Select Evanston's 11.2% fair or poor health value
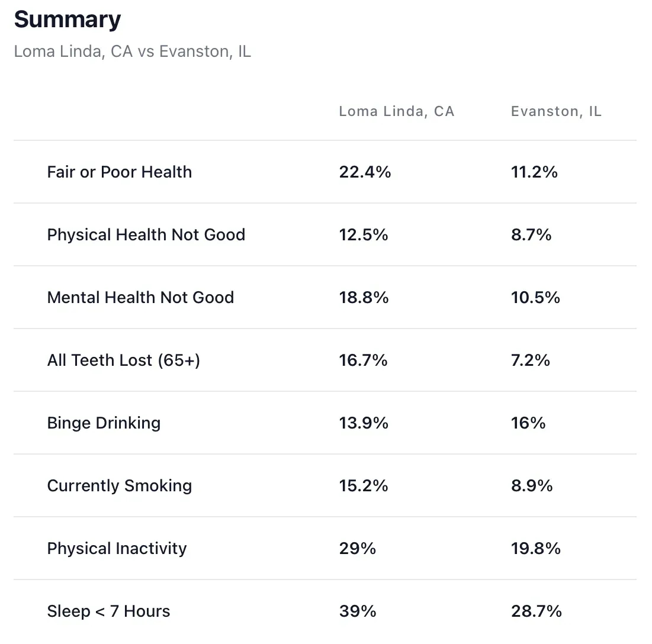Viewport: 652px width, 644px height. (534, 172)
